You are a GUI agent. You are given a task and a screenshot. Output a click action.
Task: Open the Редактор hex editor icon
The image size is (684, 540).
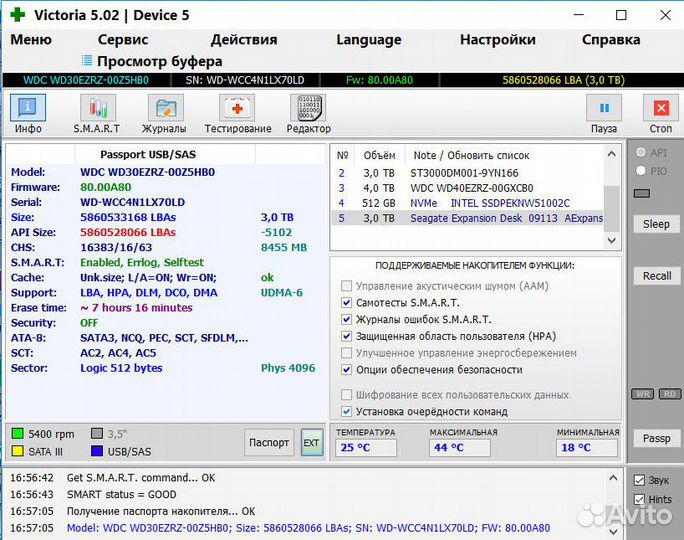click(x=308, y=108)
